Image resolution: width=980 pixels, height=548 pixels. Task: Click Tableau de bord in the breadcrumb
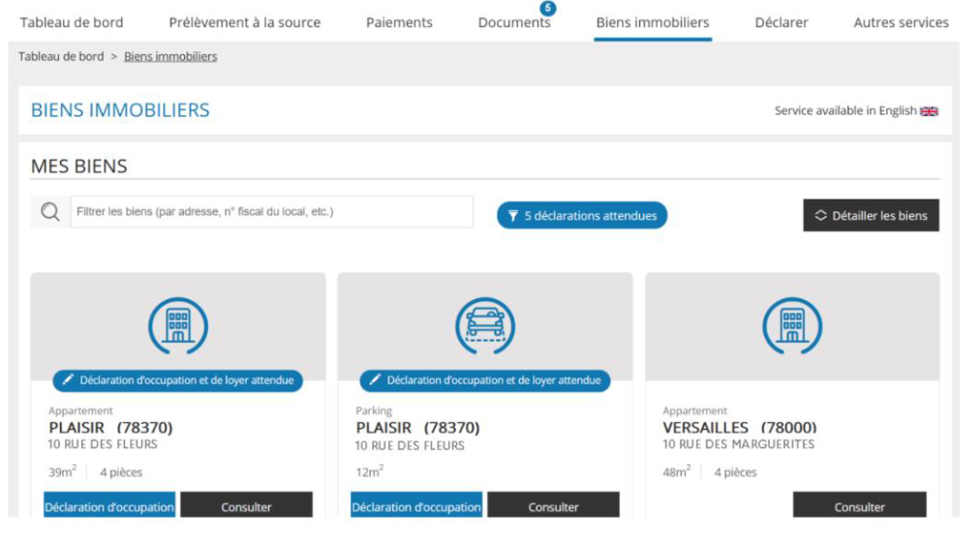pyautogui.click(x=61, y=56)
